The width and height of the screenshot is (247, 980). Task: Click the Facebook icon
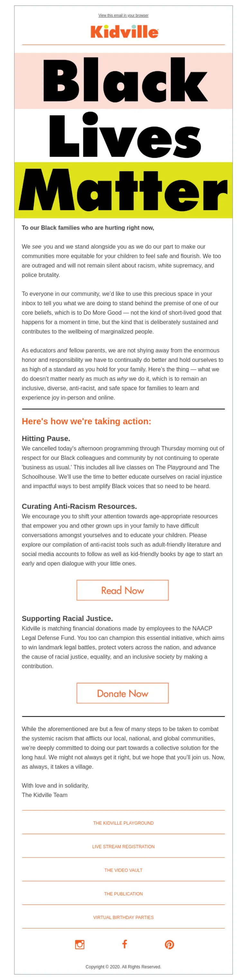click(124, 944)
